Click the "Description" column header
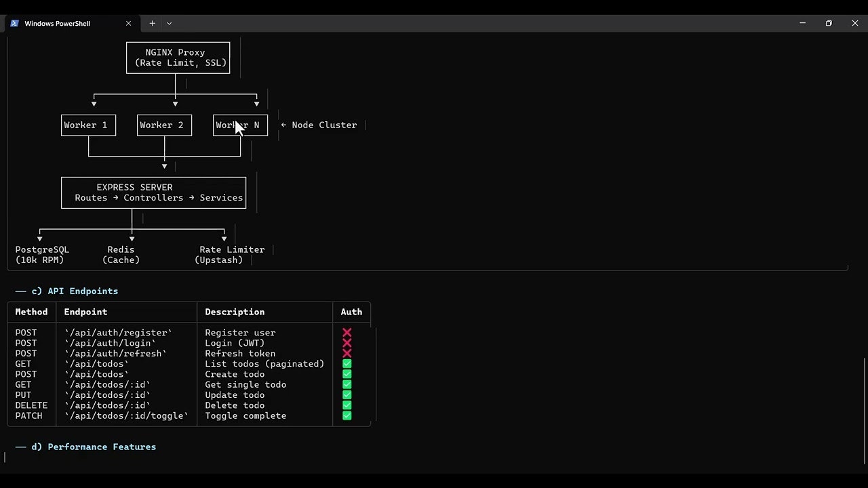This screenshot has width=868, height=488. [x=235, y=312]
